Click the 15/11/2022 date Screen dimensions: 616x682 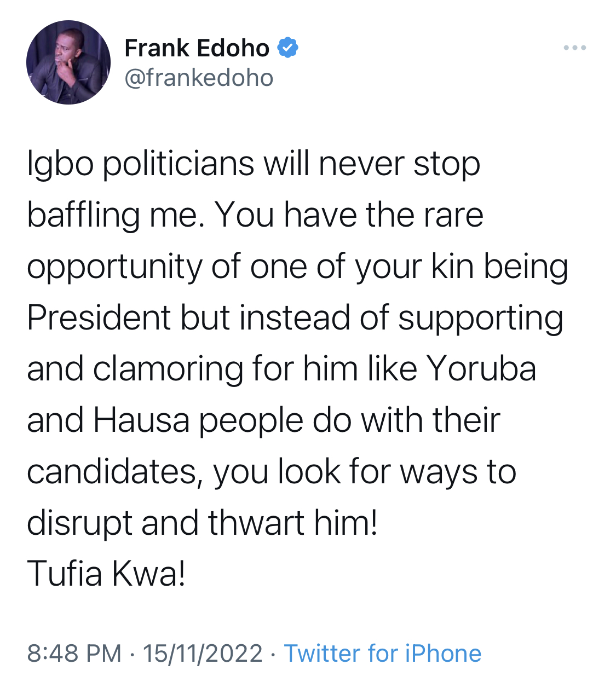click(203, 654)
